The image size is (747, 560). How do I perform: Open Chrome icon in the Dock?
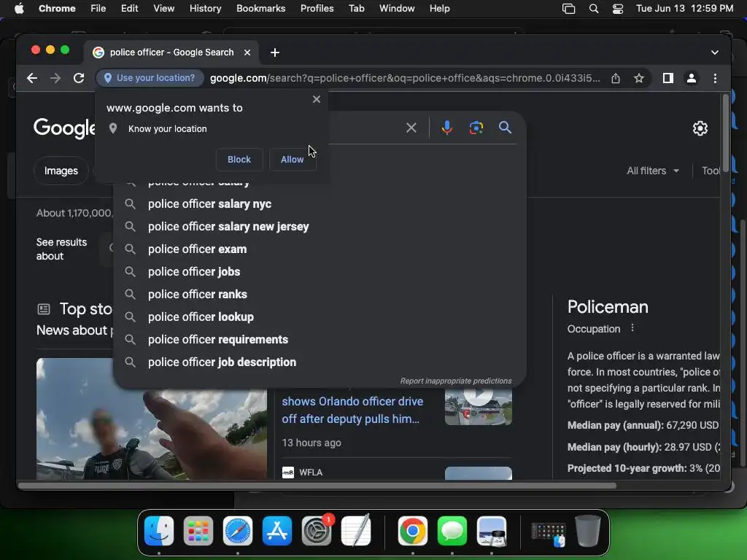(413, 531)
